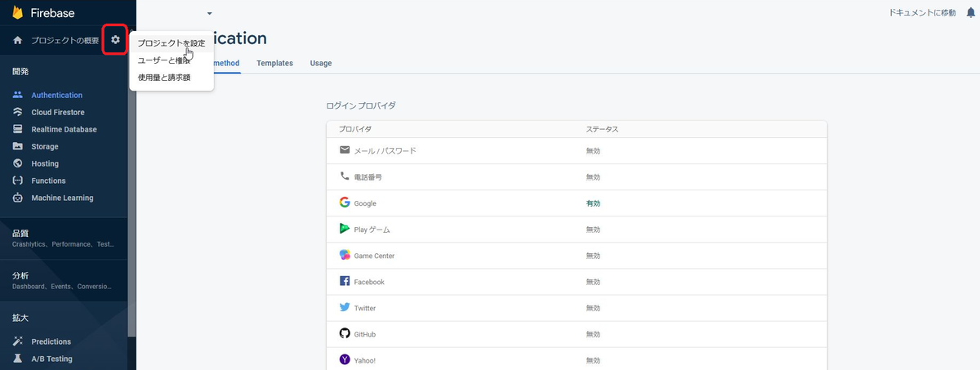
Task: Click the Google 有効 status
Action: pos(593,203)
